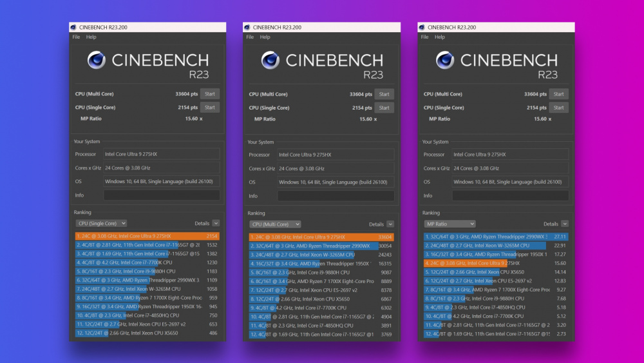Click the Cinebench sphere logo in the rightmost window
Viewport: 644px width, 363px height.
445,60
